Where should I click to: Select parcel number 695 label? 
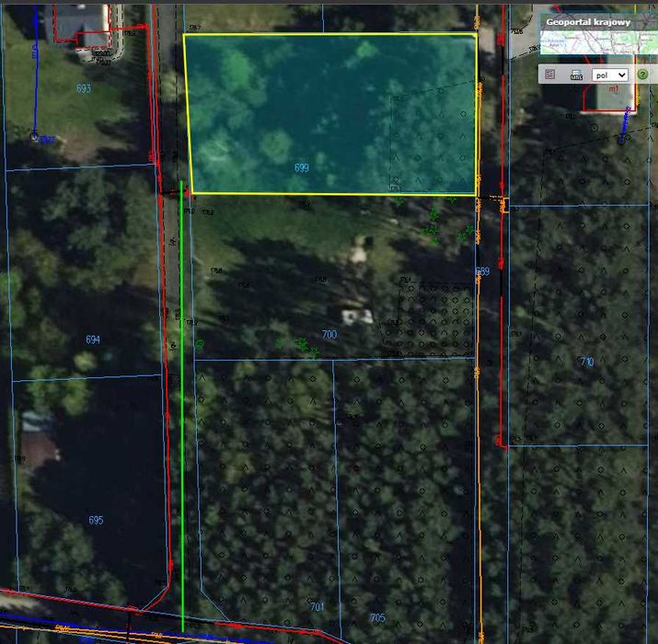pos(96,520)
